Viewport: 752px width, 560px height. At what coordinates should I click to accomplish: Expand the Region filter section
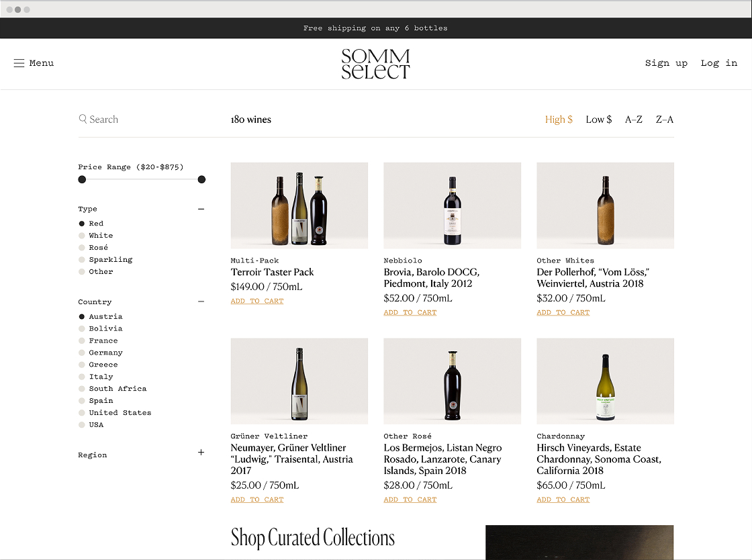click(x=201, y=452)
